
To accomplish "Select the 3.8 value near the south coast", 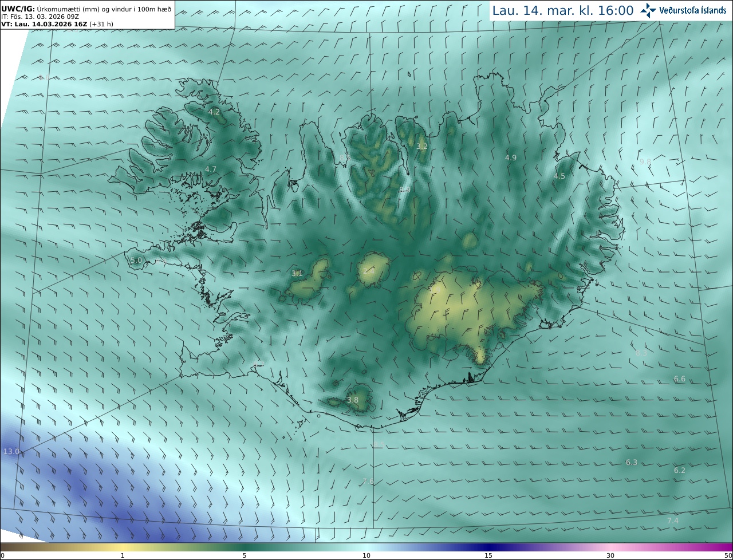I will click(353, 400).
